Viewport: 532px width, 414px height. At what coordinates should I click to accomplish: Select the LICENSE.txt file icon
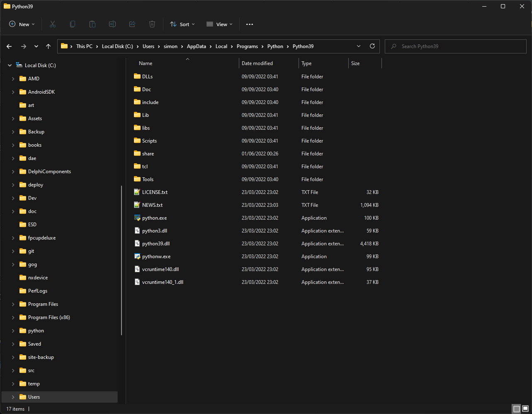tap(138, 192)
